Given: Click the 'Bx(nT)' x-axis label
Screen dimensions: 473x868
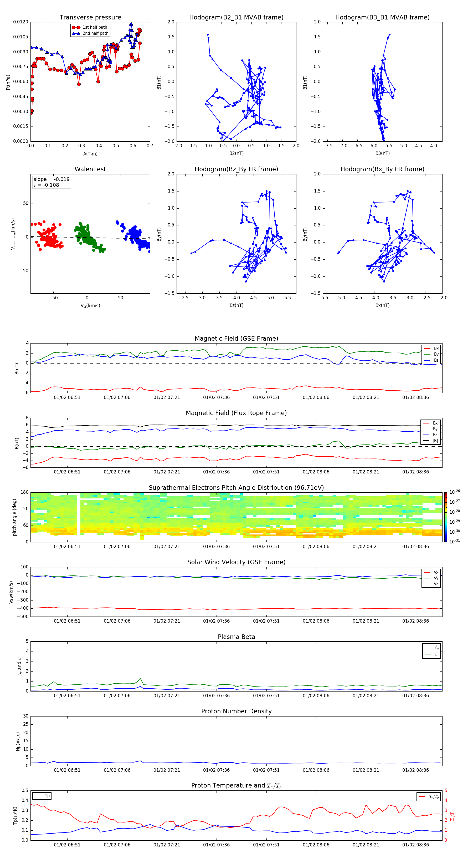Looking at the screenshot, I should [382, 305].
